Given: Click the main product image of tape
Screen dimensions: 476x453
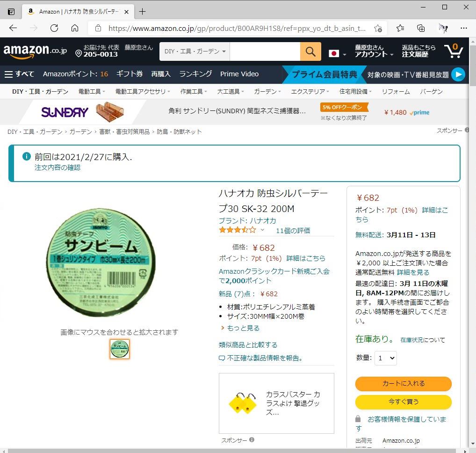Looking at the screenshot, I should (x=101, y=263).
